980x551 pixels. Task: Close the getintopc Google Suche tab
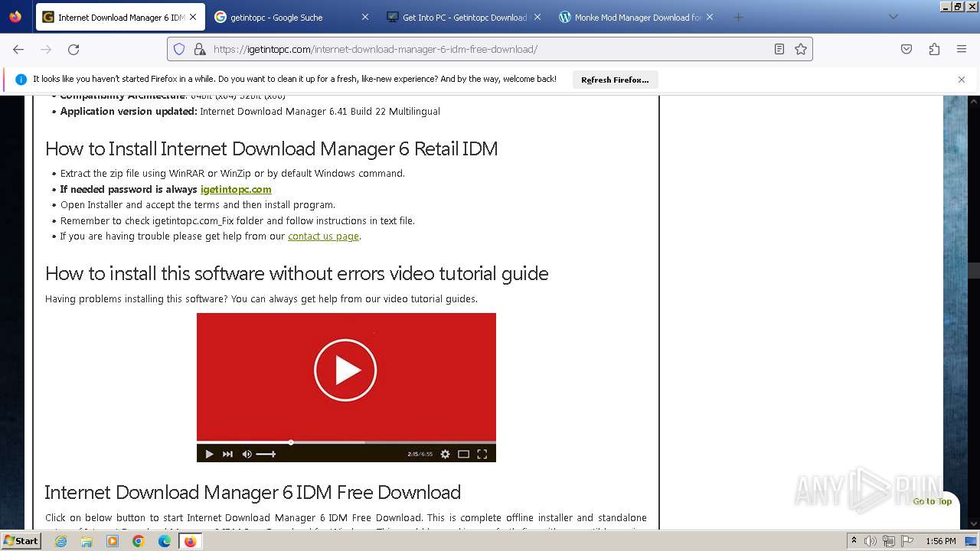tap(365, 17)
